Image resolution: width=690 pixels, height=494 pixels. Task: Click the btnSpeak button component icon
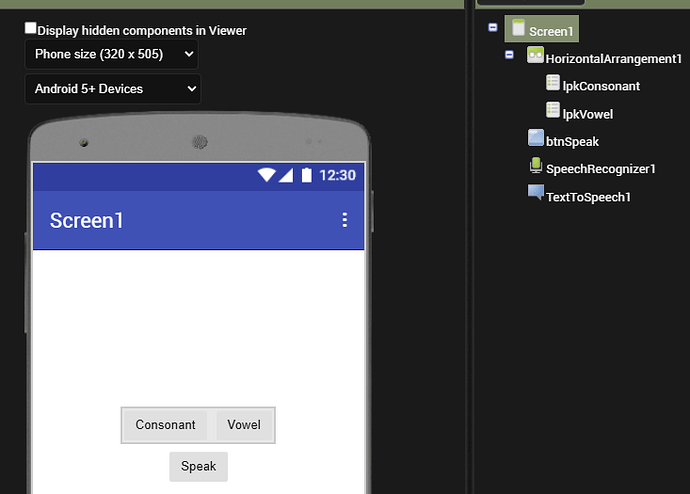coord(535,141)
